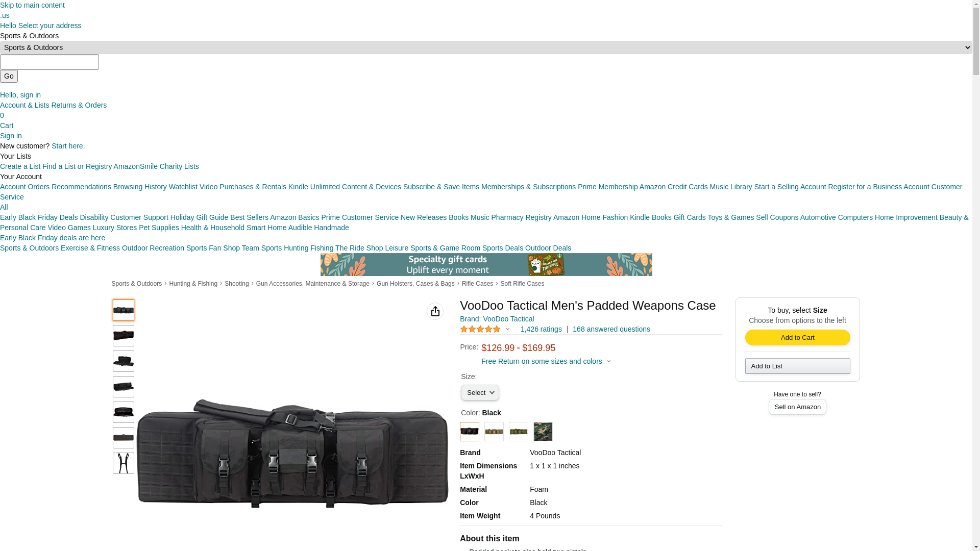The height and width of the screenshot is (551, 980).
Task: Open the Brand: VooDoo Tactical link
Action: pyautogui.click(x=497, y=319)
